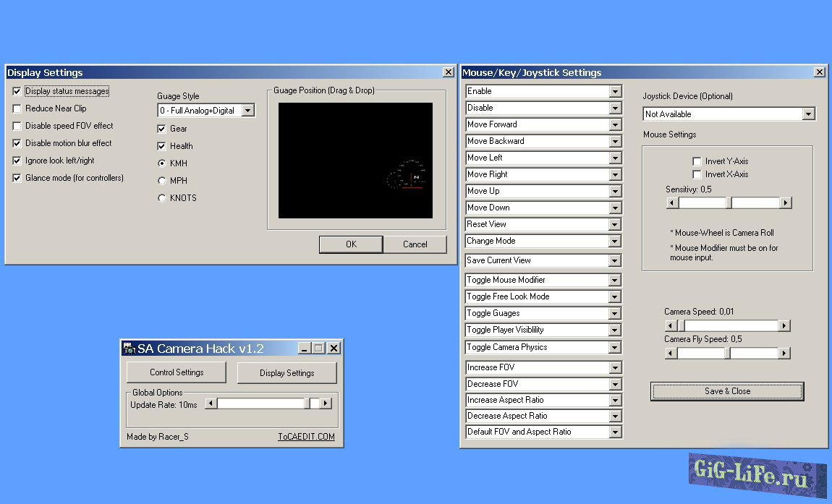Viewport: 832px width, 504px height.
Task: Open the Increase FOV binding dropdown
Action: (x=616, y=367)
